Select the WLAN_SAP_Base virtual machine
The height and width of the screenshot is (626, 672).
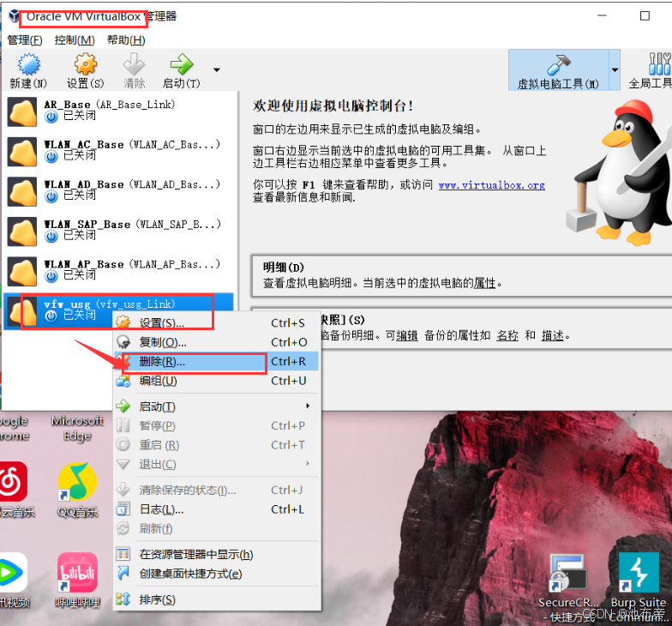[x=120, y=232]
